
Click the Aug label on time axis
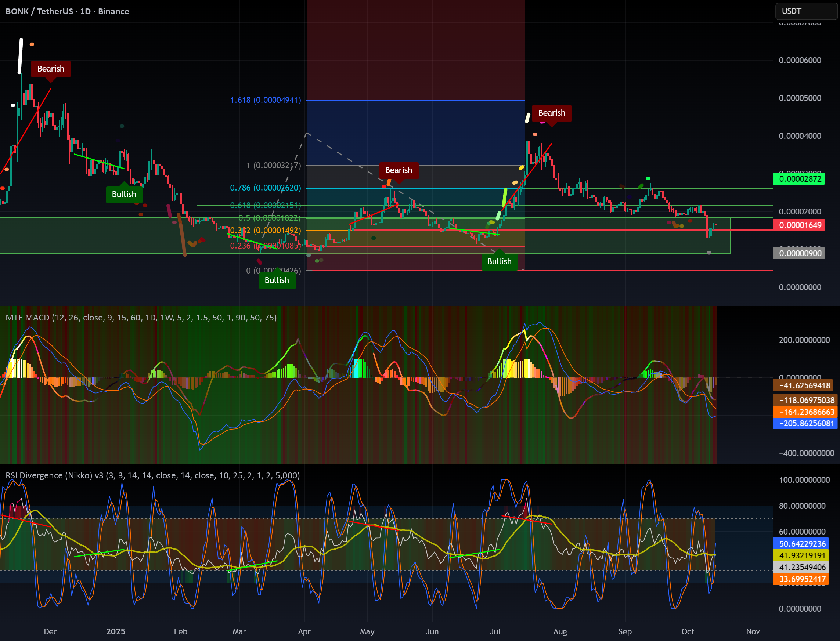tap(560, 631)
